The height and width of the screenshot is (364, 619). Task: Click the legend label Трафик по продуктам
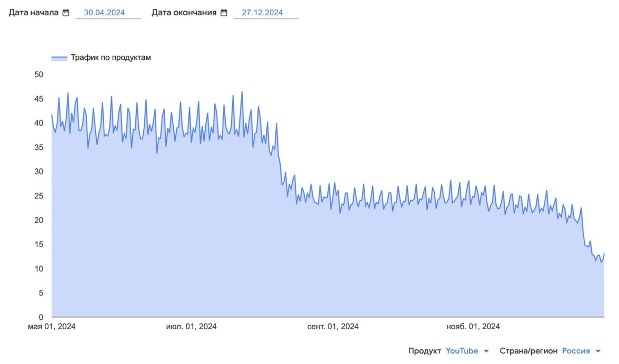(111, 57)
